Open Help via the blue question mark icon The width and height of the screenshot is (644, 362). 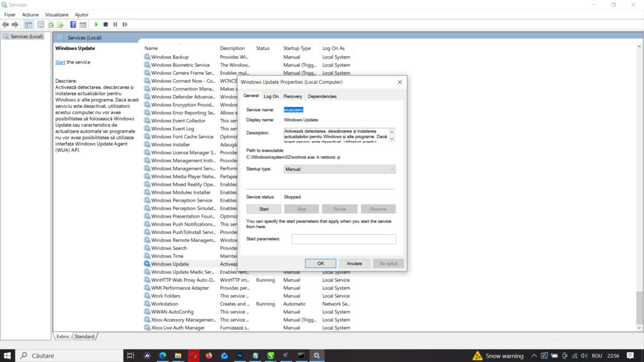tap(73, 24)
